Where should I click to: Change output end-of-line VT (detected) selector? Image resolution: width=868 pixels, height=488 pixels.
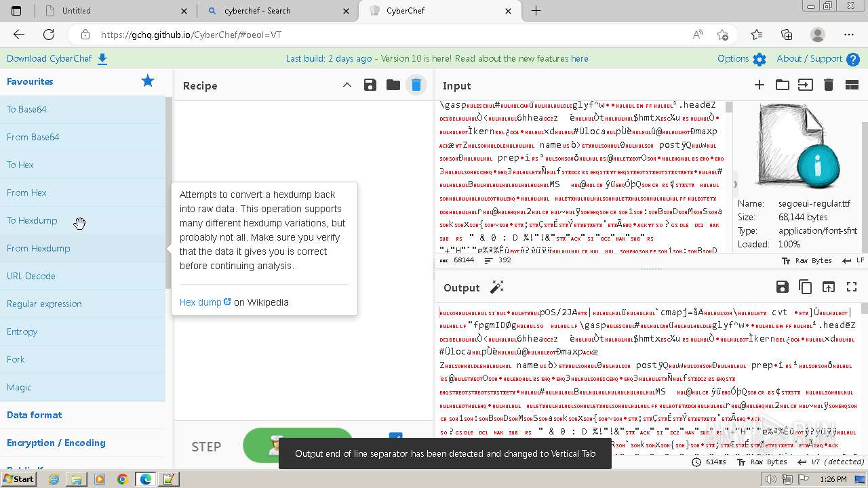pyautogui.click(x=831, y=462)
